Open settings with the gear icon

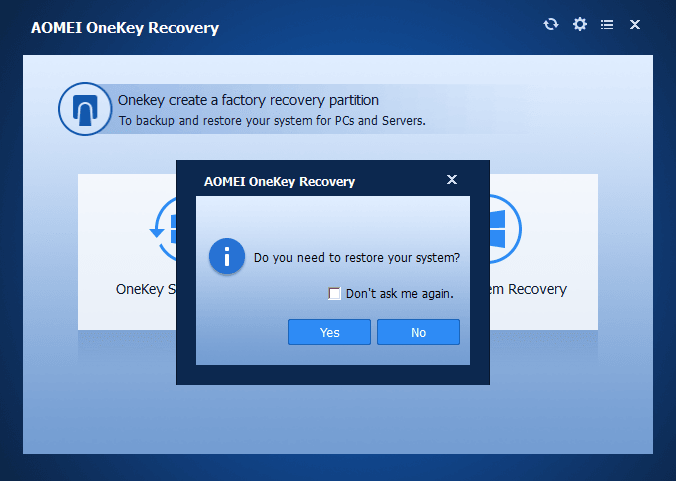coord(579,24)
